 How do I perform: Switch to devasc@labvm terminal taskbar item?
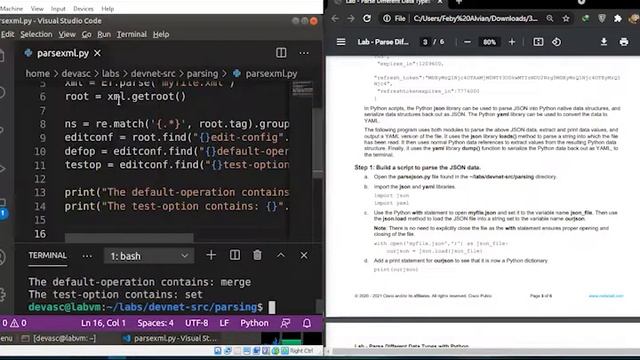tap(59, 338)
